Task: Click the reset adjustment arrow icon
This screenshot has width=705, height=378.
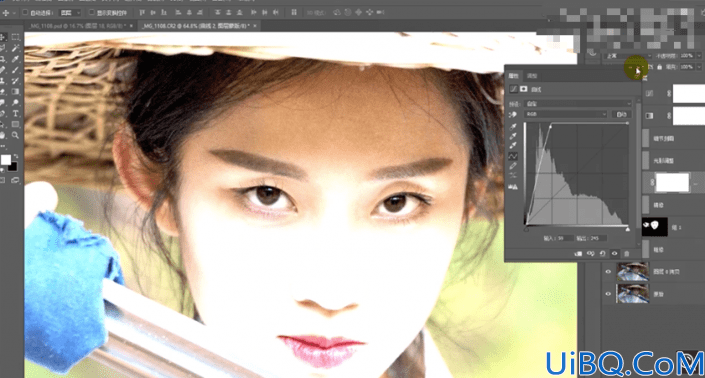Action: (x=602, y=254)
